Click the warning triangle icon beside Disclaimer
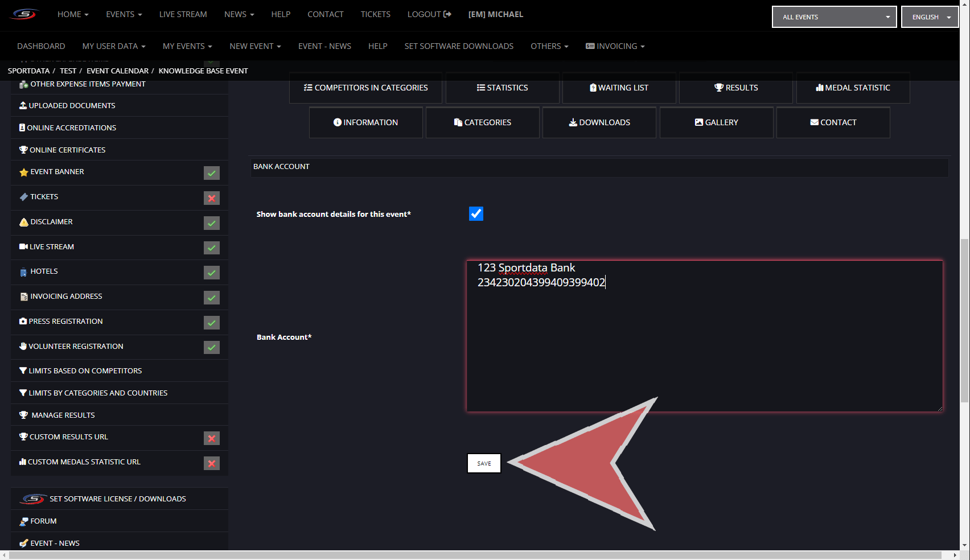The height and width of the screenshot is (560, 970). [23, 222]
